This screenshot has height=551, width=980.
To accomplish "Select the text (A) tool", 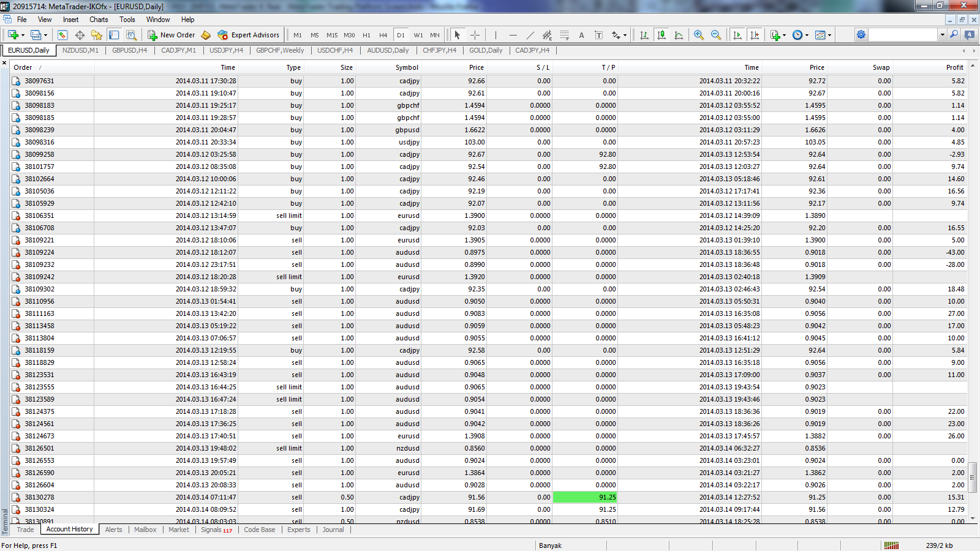I will click(582, 35).
